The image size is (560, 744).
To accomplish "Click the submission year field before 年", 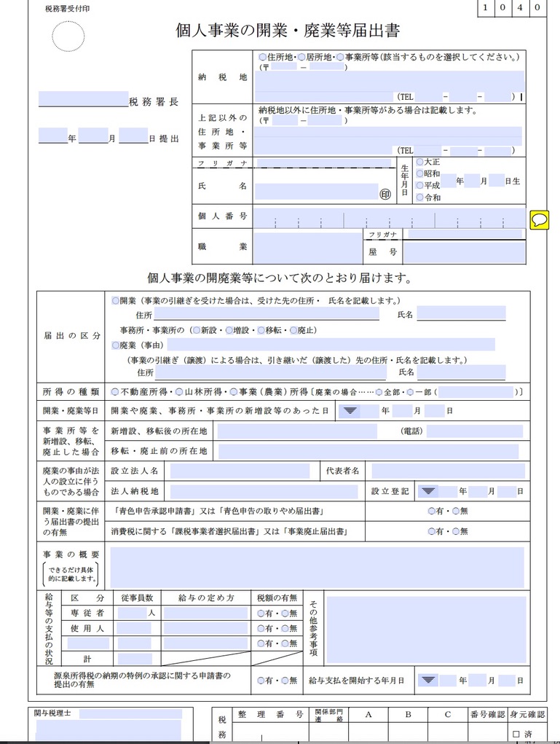I will point(52,136).
